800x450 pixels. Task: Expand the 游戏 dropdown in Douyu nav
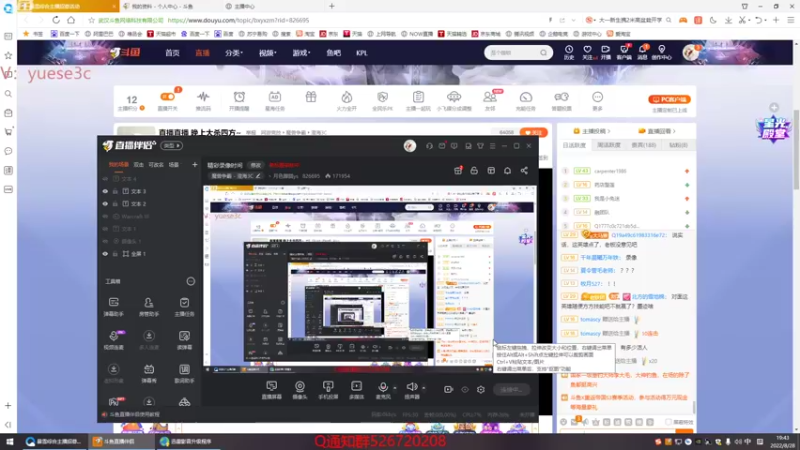click(x=301, y=53)
